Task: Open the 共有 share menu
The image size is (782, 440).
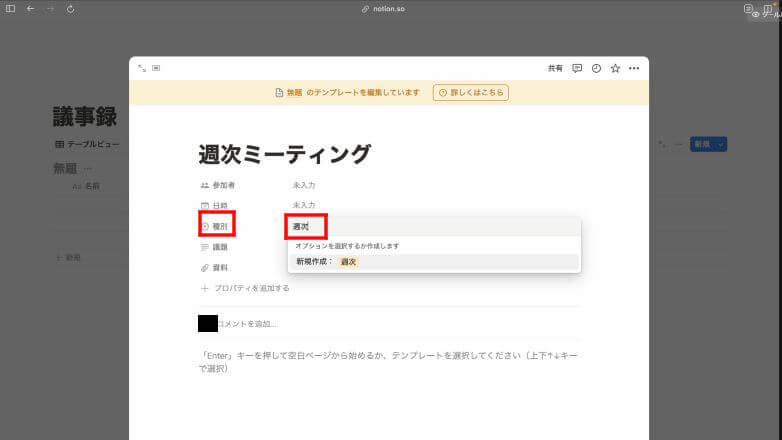Action: pyautogui.click(x=555, y=68)
